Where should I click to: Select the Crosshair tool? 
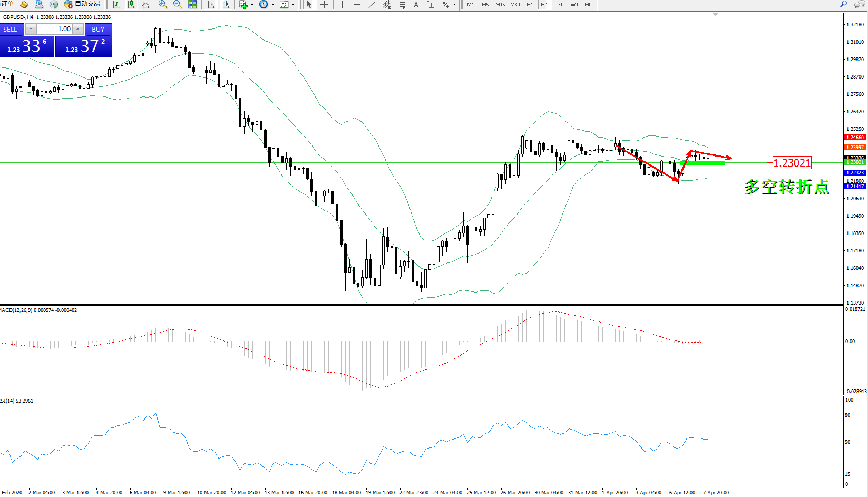(325, 5)
